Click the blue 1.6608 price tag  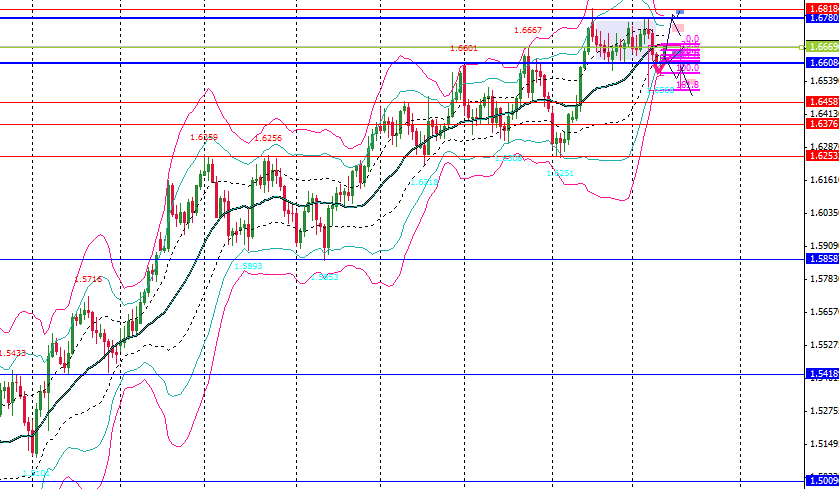pyautogui.click(x=822, y=63)
